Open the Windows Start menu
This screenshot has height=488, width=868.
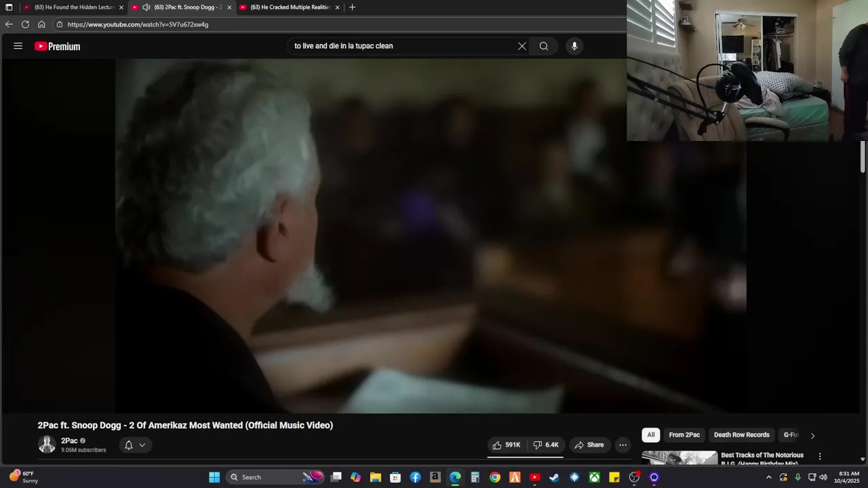click(x=214, y=477)
